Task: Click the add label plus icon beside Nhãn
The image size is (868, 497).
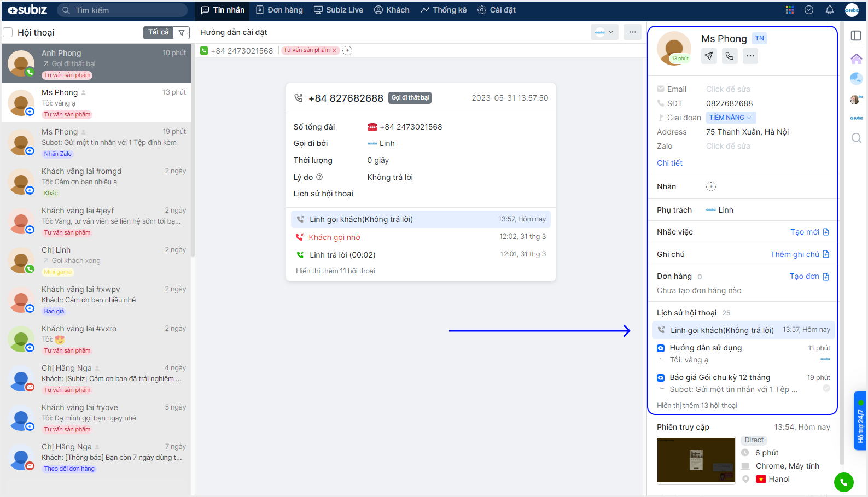Action: tap(710, 186)
